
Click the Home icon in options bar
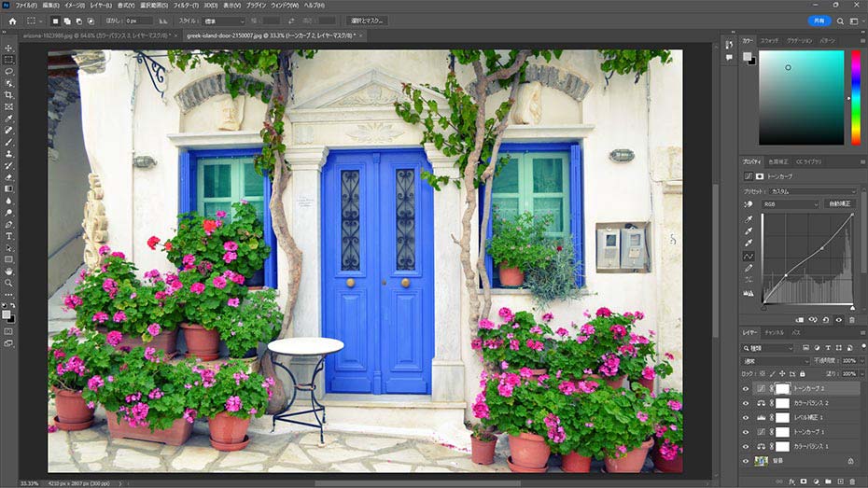coord(12,20)
